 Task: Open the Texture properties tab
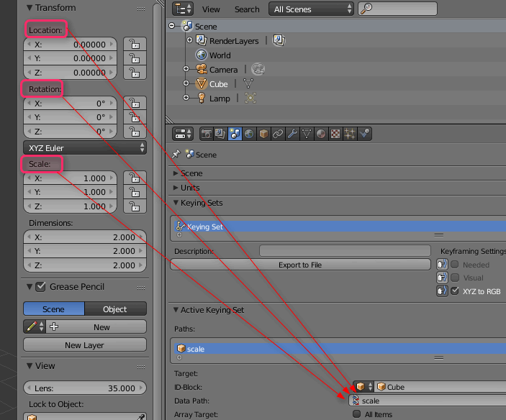335,134
